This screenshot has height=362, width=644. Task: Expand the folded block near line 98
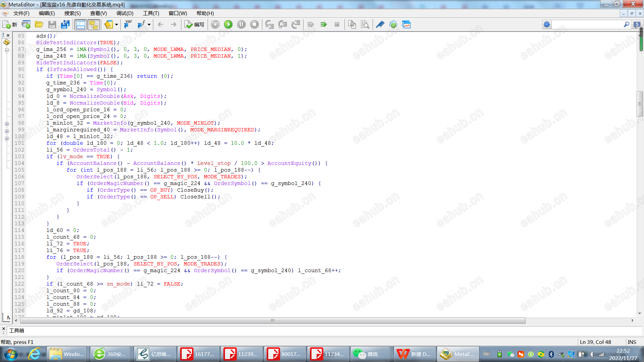pos(7,124)
